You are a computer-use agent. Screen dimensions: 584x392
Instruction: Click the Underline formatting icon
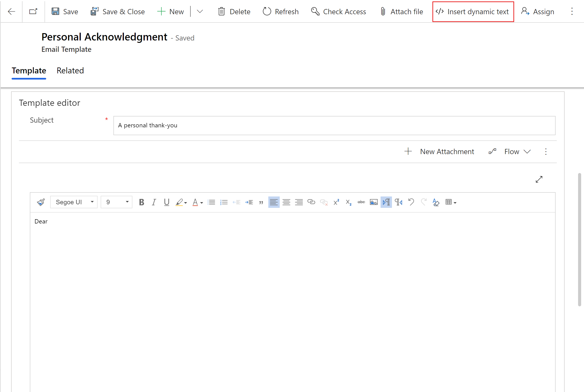click(x=166, y=202)
